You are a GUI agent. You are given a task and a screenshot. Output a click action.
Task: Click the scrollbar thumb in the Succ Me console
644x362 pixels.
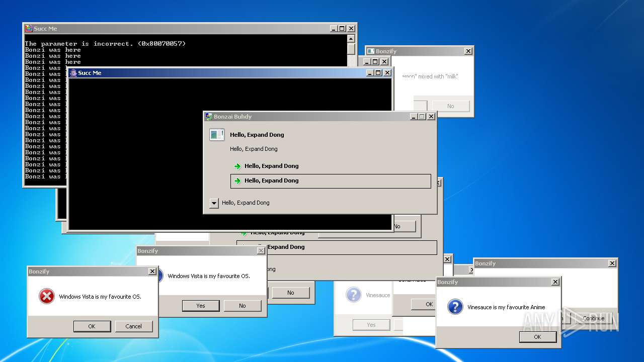coord(351,49)
